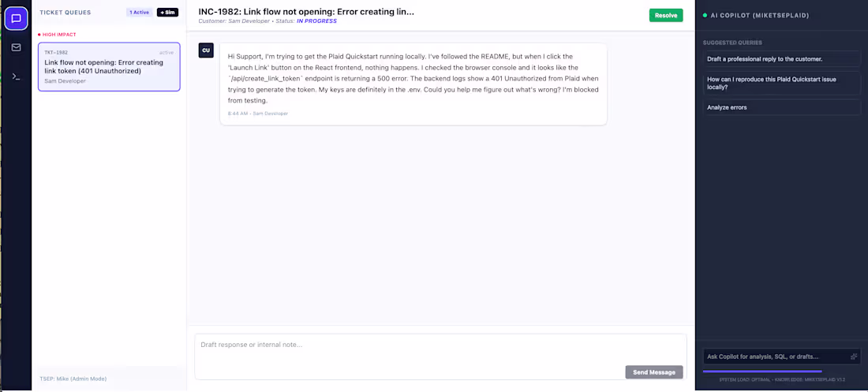Open the mail envelope icon in sidebar

point(16,47)
